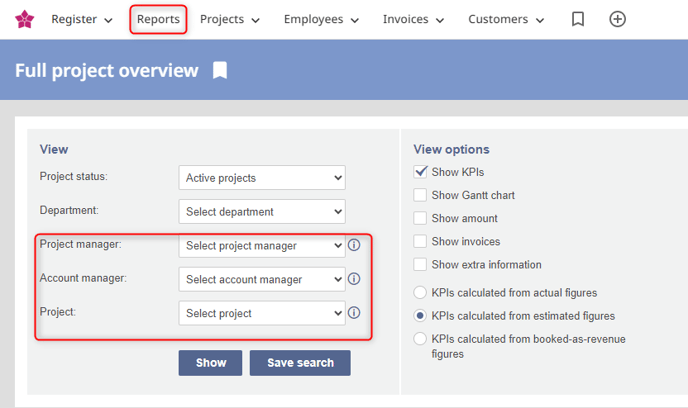Click the Save search button
This screenshot has height=408, width=688.
pos(300,362)
